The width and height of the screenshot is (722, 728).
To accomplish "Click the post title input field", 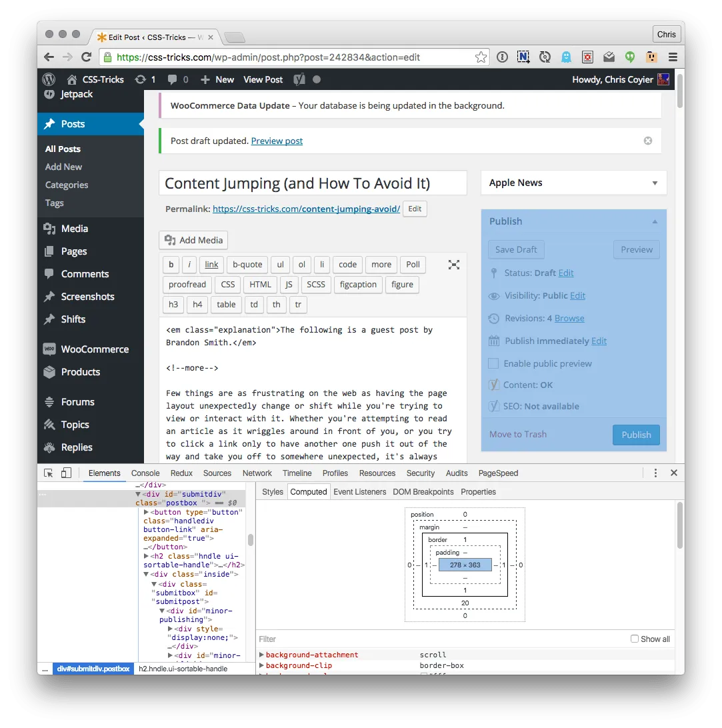I will coord(313,183).
